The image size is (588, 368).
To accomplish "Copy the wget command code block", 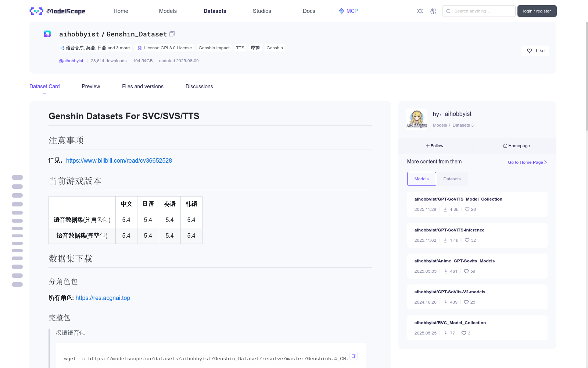I will (353, 356).
